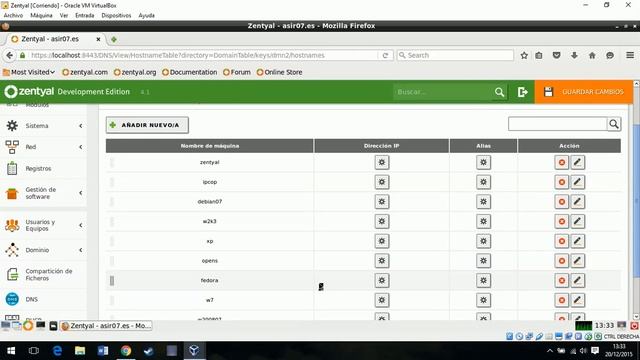The width and height of the screenshot is (640, 360).
Task: Open the Documentation bookmark
Action: click(x=189, y=72)
